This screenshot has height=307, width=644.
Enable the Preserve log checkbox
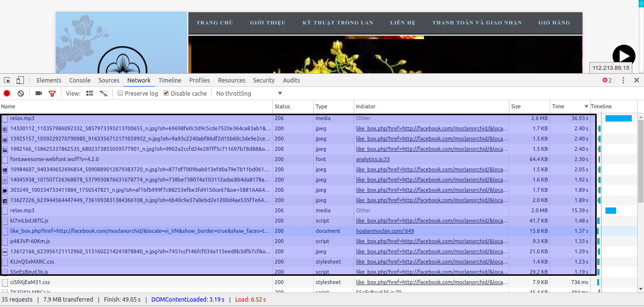point(120,93)
